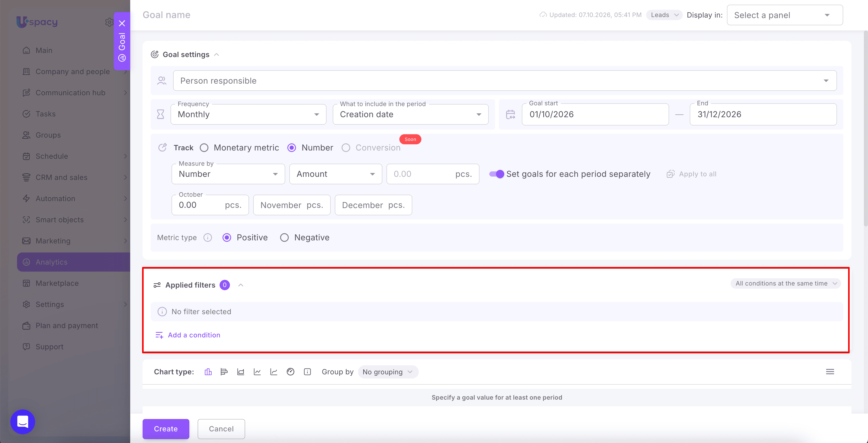Open the No grouping dropdown
Screen dimensions: 868x443
point(388,372)
